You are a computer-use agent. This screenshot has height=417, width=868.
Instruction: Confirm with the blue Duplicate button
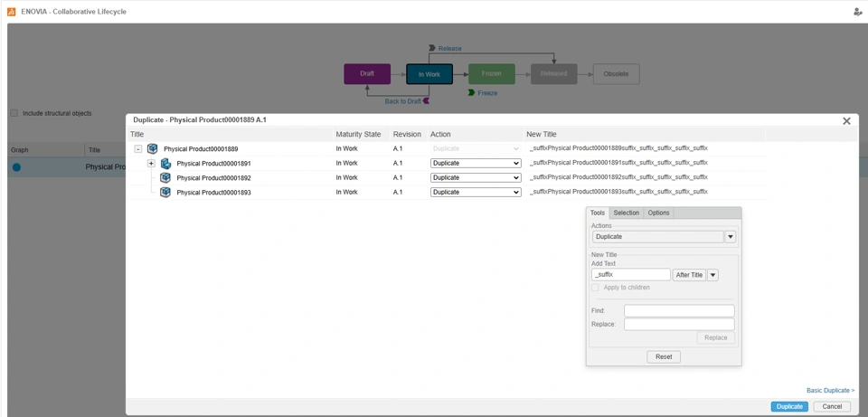[x=789, y=406]
